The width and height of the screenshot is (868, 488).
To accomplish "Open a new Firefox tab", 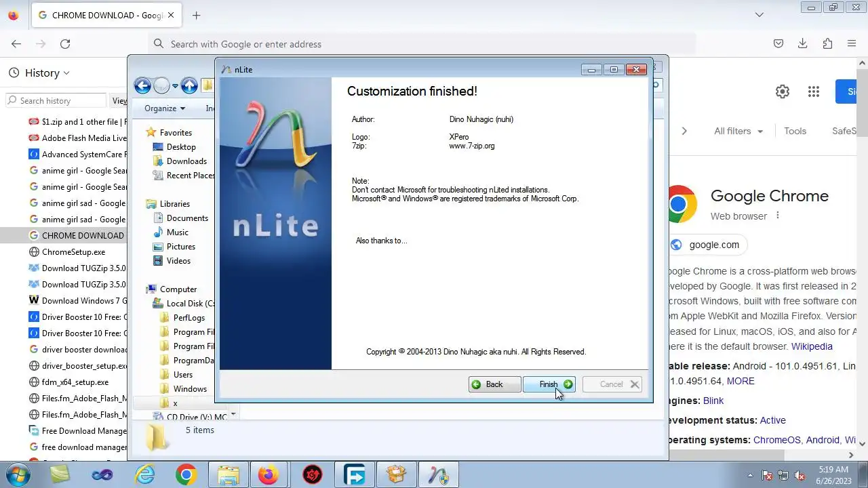I will (x=196, y=15).
